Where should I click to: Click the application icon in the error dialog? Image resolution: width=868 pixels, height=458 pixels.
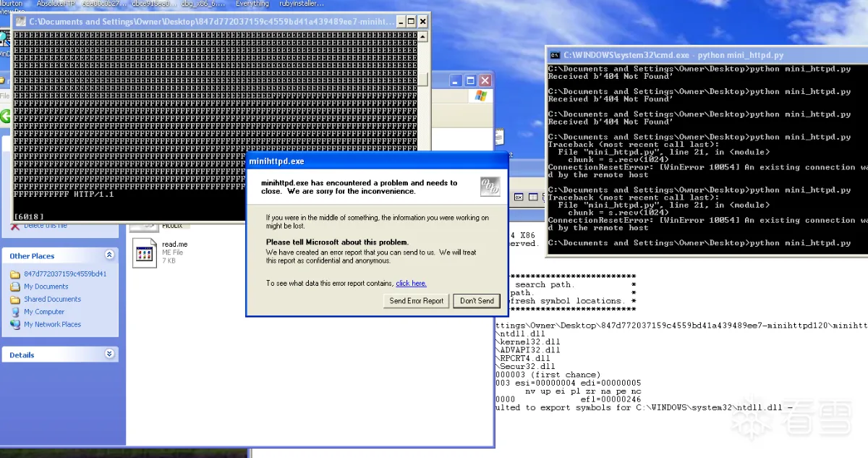click(490, 187)
